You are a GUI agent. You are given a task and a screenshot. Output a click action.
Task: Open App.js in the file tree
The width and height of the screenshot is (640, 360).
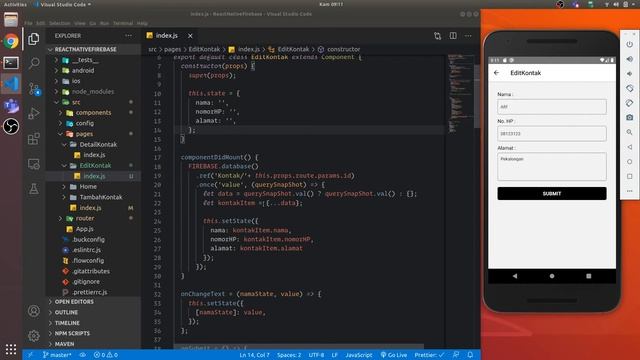click(84, 229)
